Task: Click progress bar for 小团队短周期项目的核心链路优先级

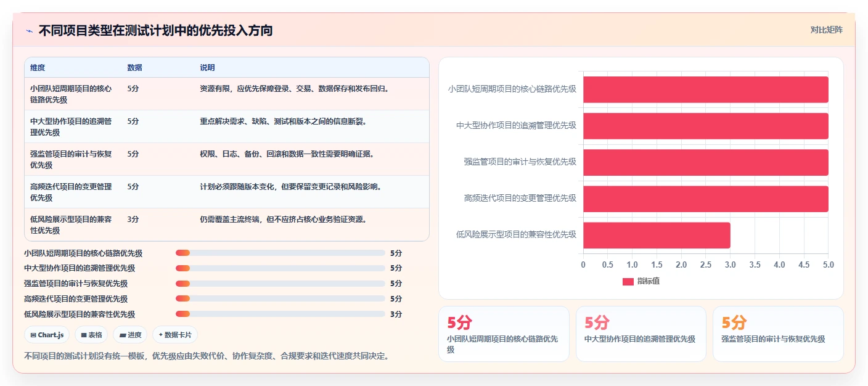Action: click(x=280, y=253)
